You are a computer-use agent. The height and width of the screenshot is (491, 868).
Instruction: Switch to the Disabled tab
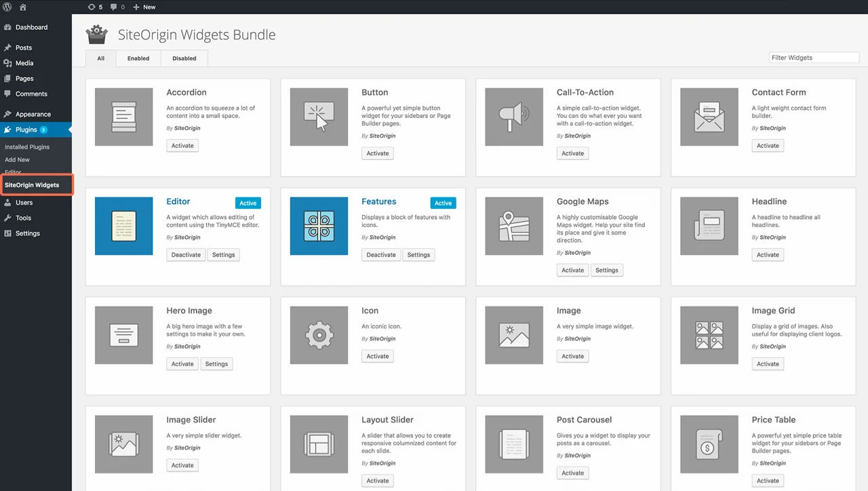pos(184,58)
